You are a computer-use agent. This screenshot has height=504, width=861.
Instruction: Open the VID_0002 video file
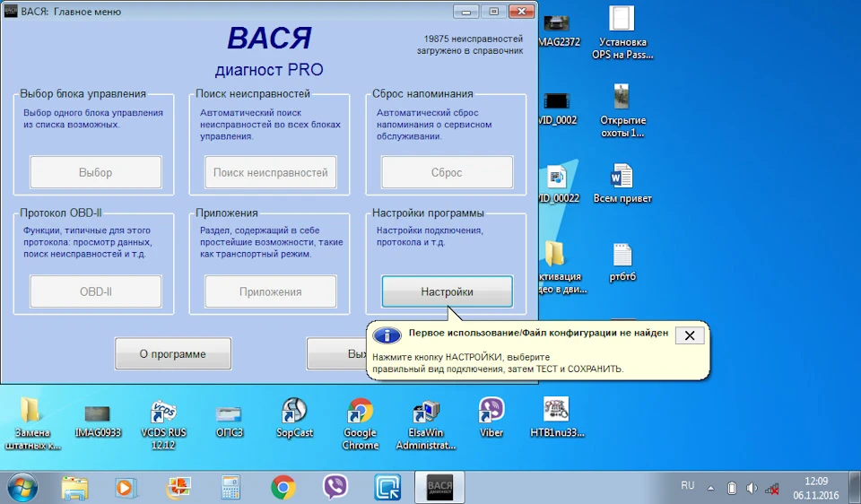[557, 109]
